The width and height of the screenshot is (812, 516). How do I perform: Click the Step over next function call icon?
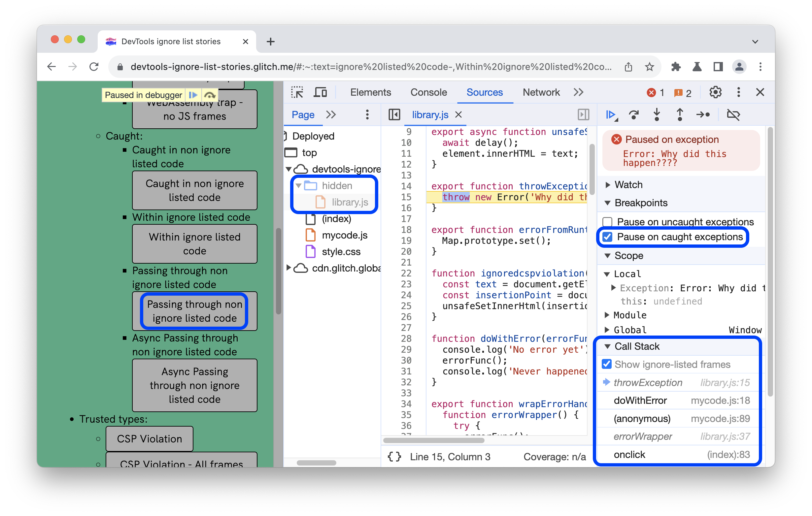[x=634, y=115]
